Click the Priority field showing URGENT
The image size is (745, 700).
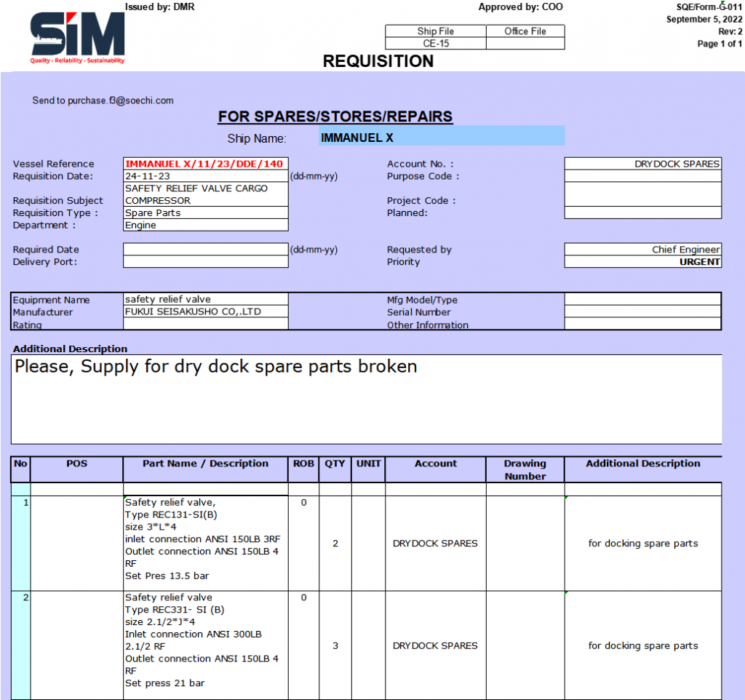[643, 262]
